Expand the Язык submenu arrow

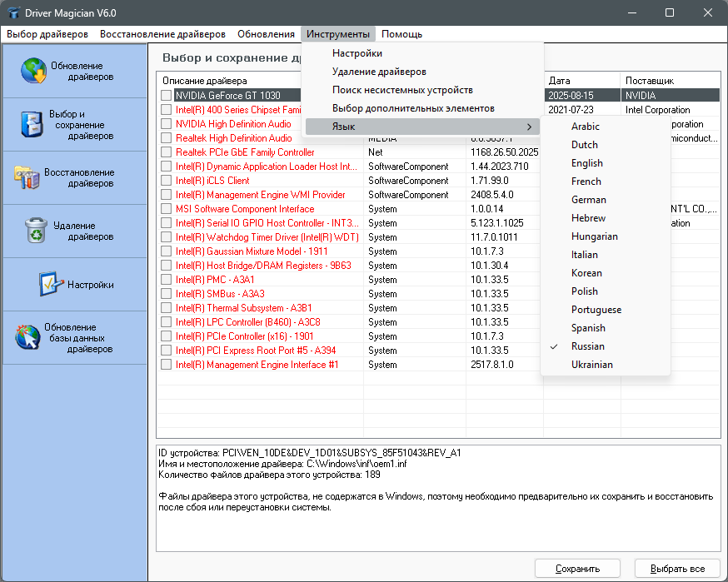coord(529,127)
